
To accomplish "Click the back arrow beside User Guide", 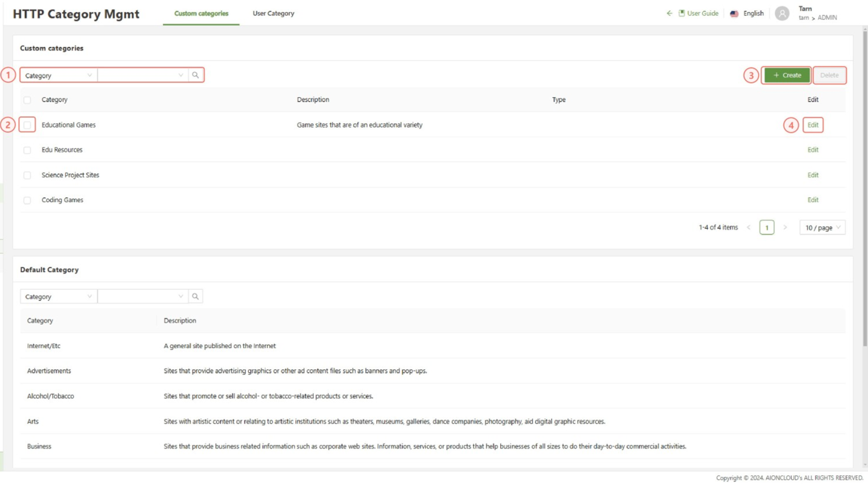I will [x=669, y=13].
